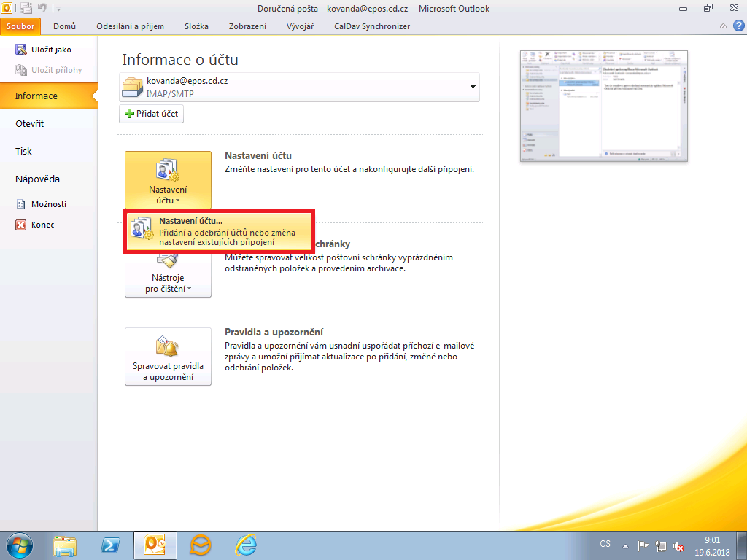Click the account settings icon in dropdown entry
The height and width of the screenshot is (560, 747).
tap(142, 228)
